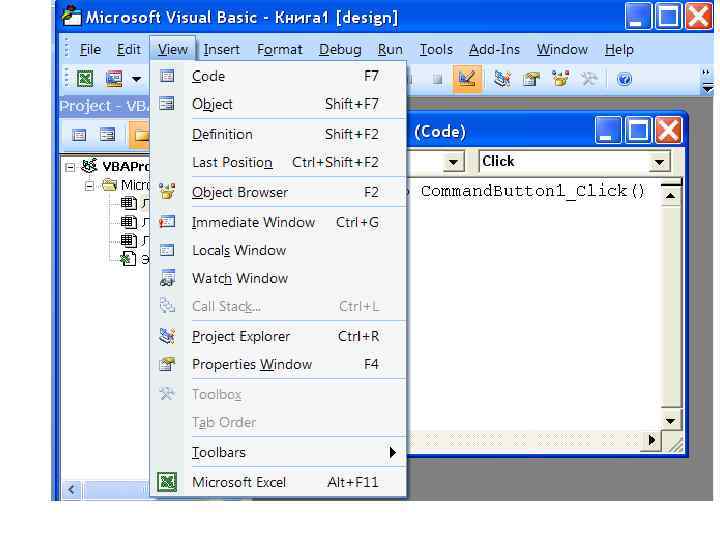The height and width of the screenshot is (540, 720).
Task: Minimize the Code window
Action: click(608, 130)
